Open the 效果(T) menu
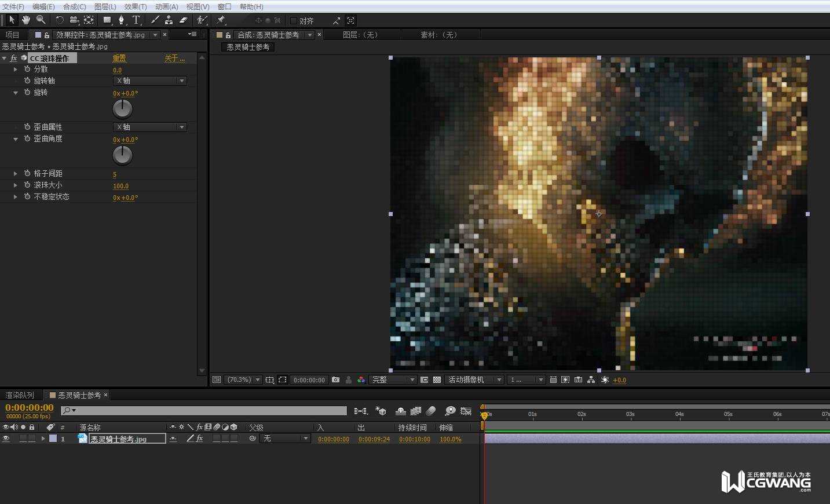This screenshot has width=830, height=504. coord(136,6)
